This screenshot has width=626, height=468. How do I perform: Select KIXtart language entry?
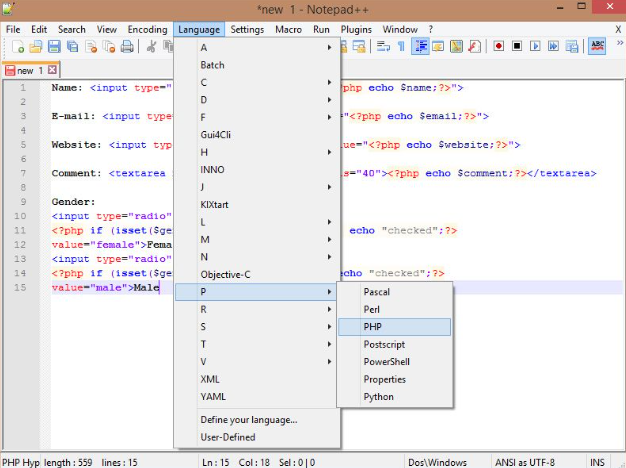point(256,204)
